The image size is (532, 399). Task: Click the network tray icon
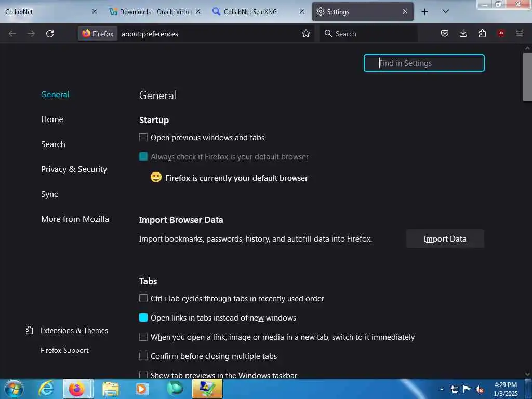tap(454, 389)
